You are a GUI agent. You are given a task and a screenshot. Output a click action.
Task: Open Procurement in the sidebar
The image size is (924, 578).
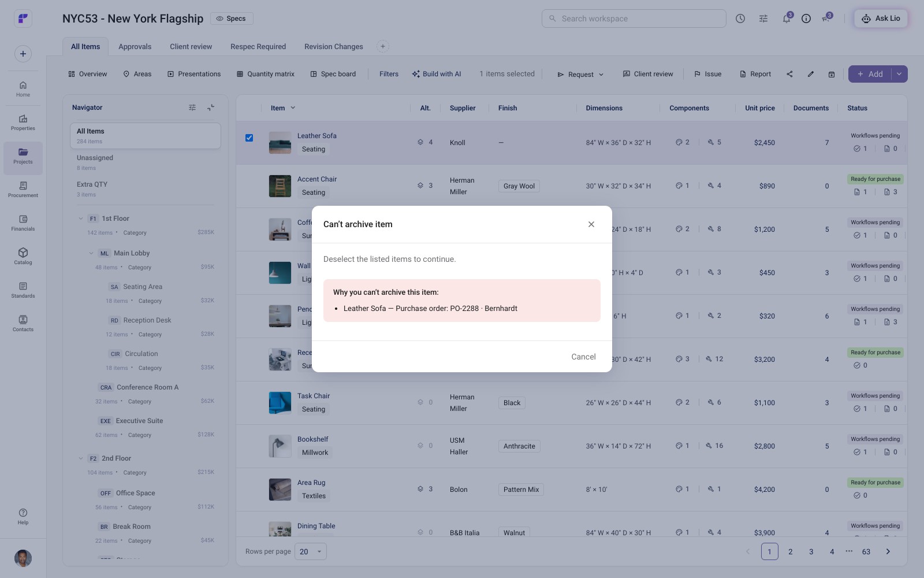click(23, 190)
